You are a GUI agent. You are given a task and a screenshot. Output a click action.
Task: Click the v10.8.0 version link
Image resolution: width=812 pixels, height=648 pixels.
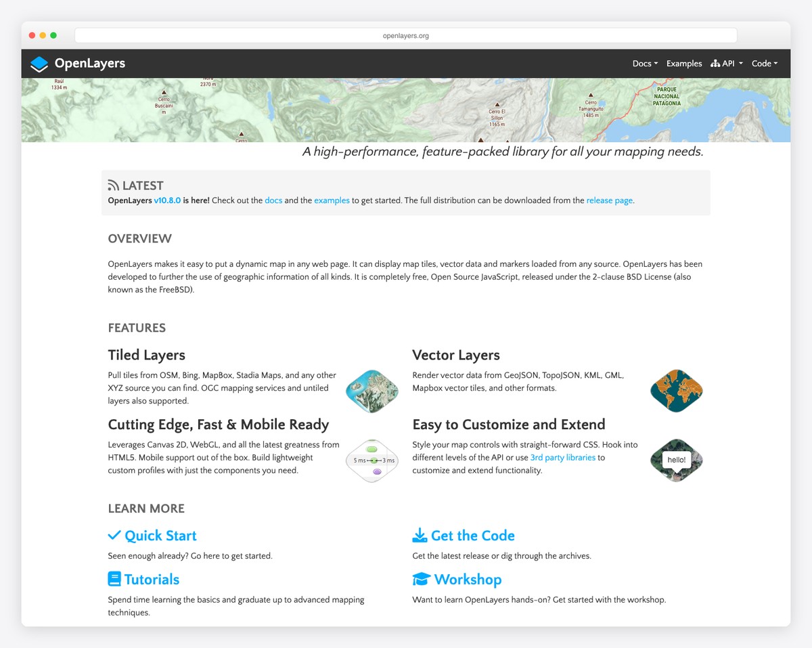[x=167, y=200]
